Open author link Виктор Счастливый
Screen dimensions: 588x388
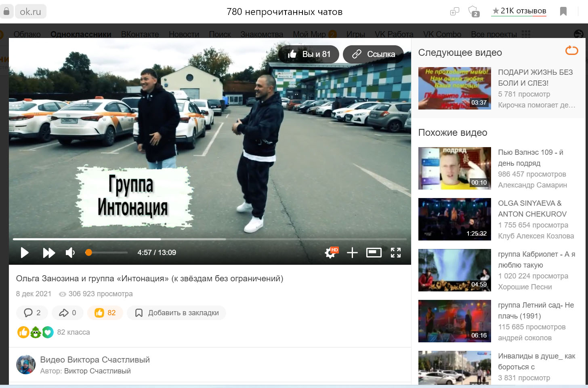click(97, 371)
